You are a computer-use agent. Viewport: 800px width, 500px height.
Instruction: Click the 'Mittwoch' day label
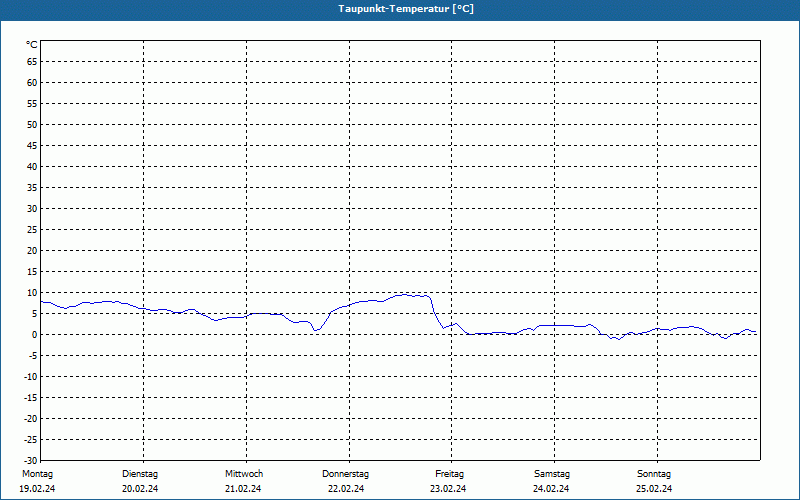[244, 474]
